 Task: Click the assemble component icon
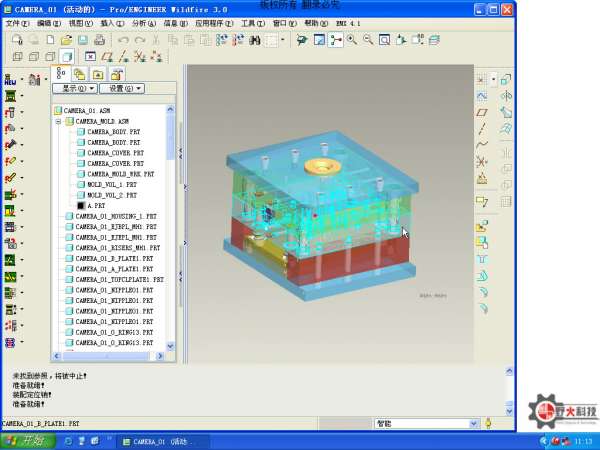(x=482, y=226)
